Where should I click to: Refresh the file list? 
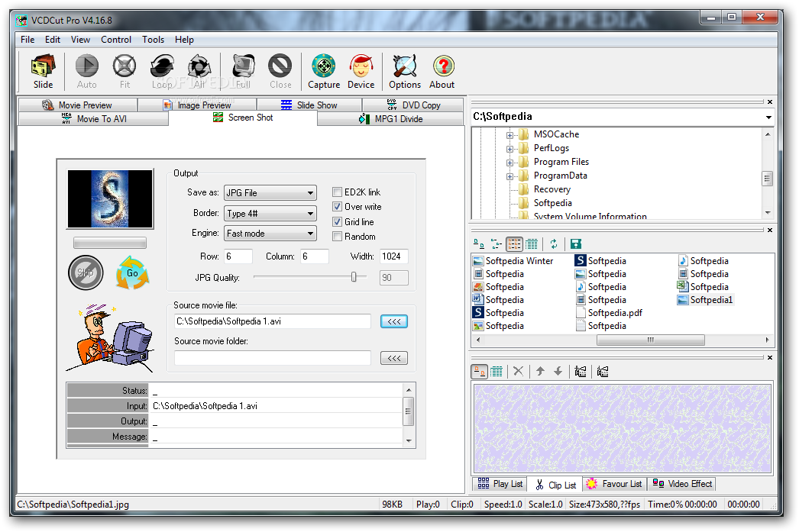554,244
